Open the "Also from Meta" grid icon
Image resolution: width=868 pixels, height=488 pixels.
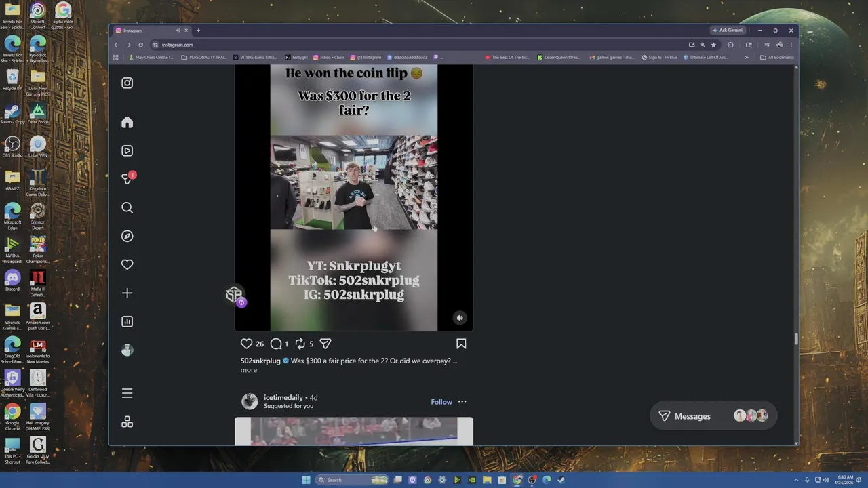[x=127, y=422]
